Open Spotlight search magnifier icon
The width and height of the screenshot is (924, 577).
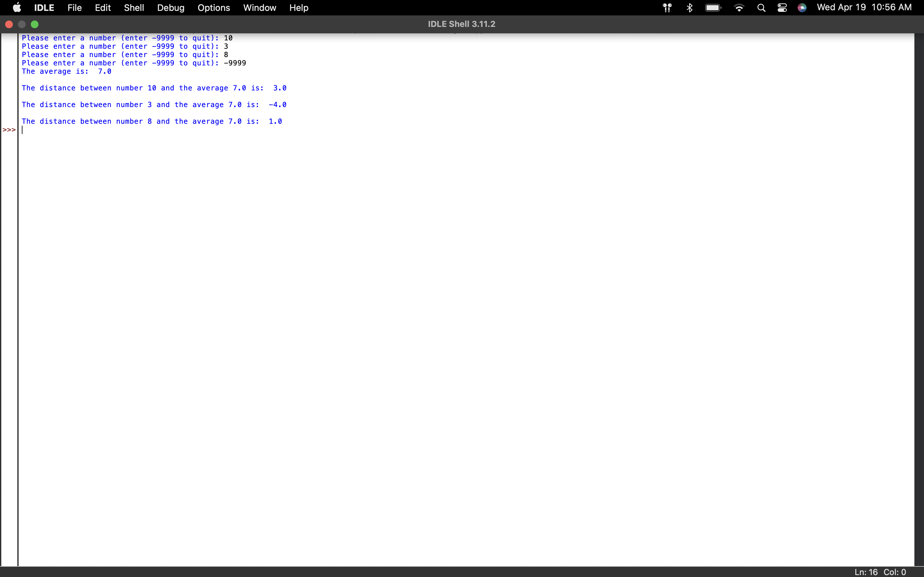[x=761, y=8]
